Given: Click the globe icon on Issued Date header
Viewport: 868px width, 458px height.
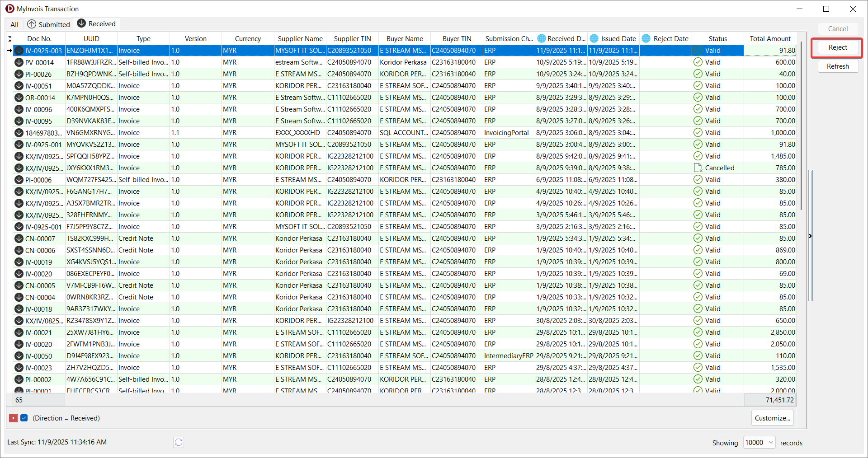Looking at the screenshot, I should click(x=594, y=39).
